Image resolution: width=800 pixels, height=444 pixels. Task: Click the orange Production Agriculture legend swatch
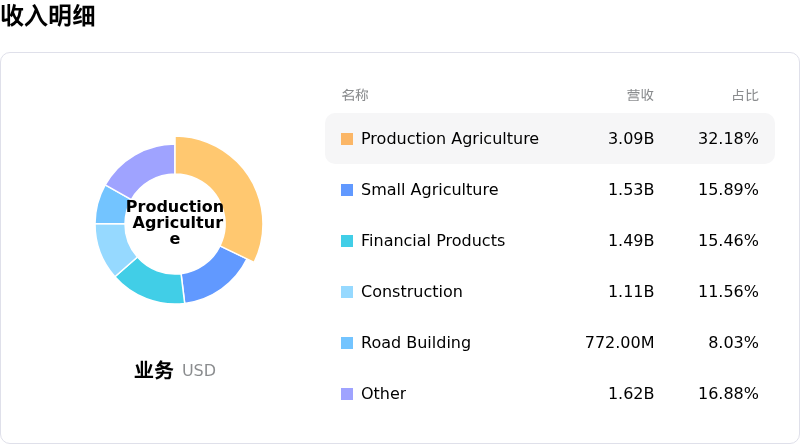[x=347, y=139]
